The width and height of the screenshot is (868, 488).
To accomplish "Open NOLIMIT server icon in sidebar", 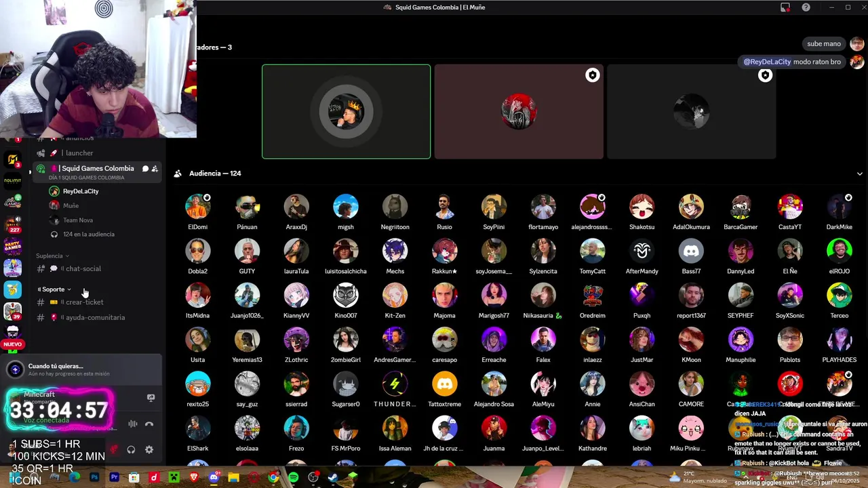I will coord(12,181).
